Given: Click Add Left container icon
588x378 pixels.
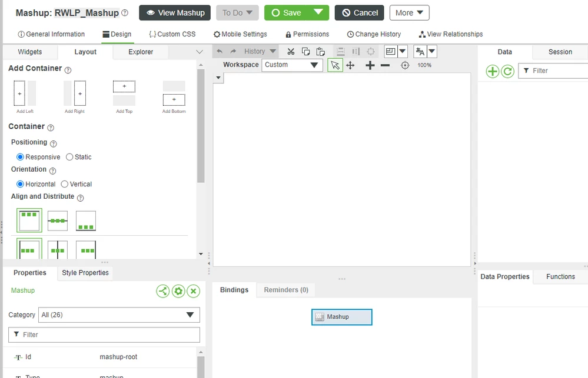Looking at the screenshot, I should pyautogui.click(x=25, y=93).
